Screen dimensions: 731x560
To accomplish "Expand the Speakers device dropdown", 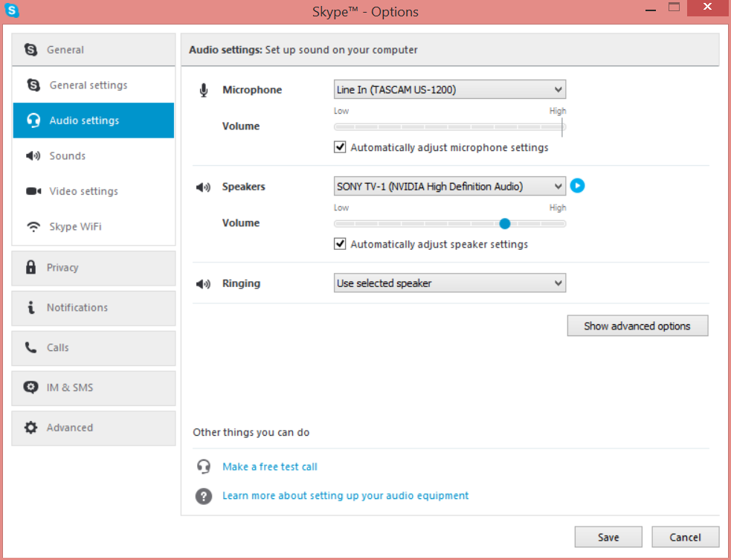I will coord(450,187).
